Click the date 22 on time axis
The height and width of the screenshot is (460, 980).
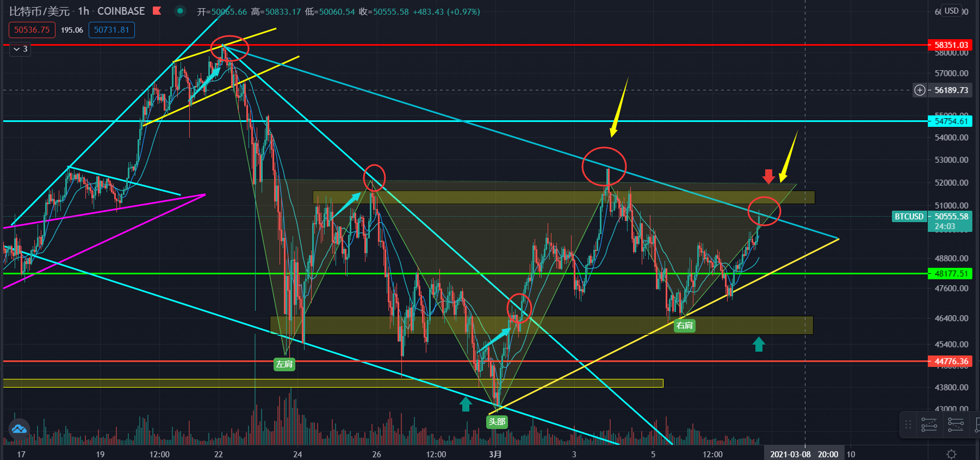(x=218, y=454)
